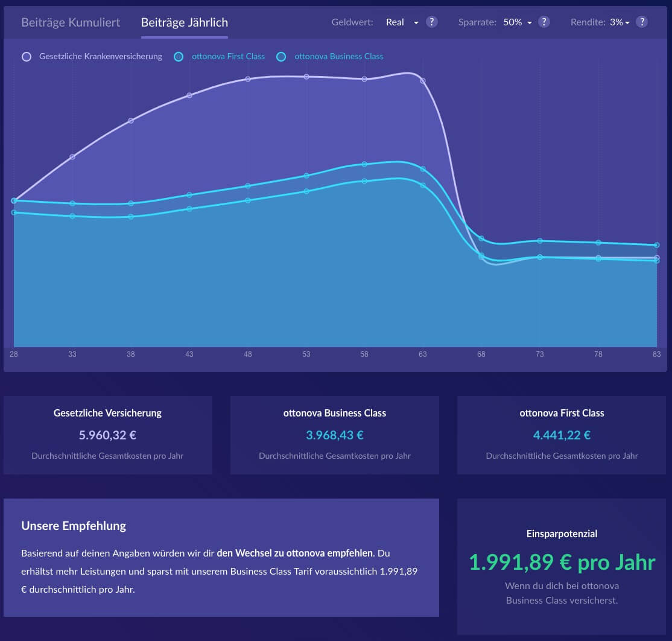
Task: Click the Gesetzliche Krankenversicherung legend label
Action: [101, 56]
